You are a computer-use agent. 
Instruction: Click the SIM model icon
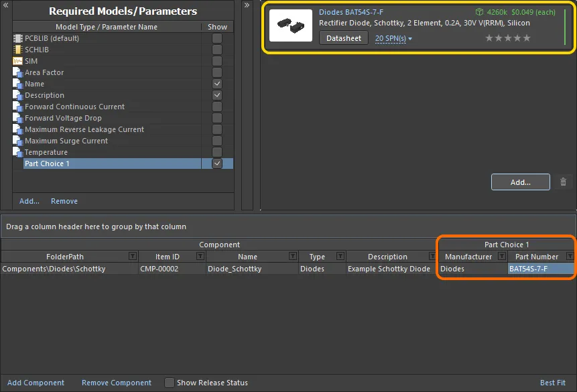click(17, 61)
